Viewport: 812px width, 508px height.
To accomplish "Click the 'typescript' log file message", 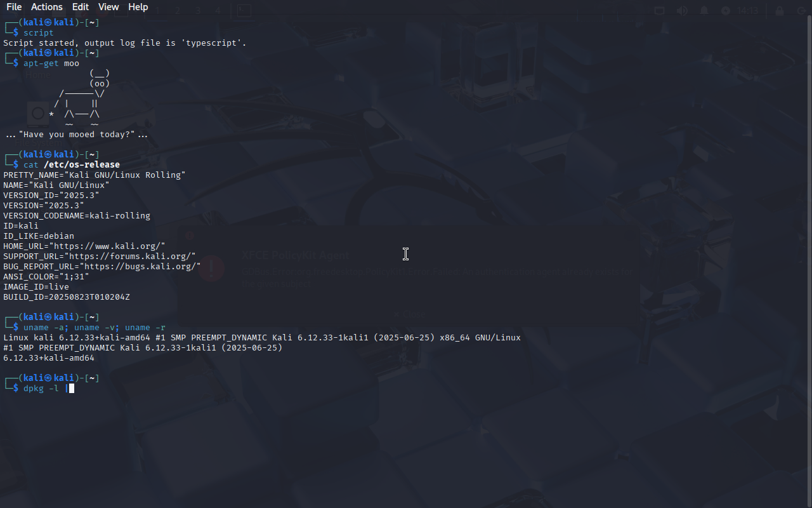I will click(125, 43).
